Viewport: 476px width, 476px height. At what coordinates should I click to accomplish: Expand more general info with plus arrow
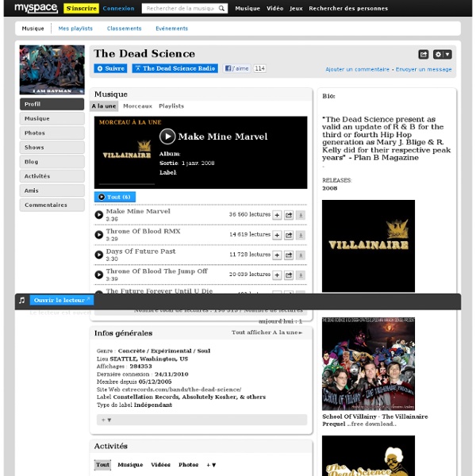coord(106,420)
